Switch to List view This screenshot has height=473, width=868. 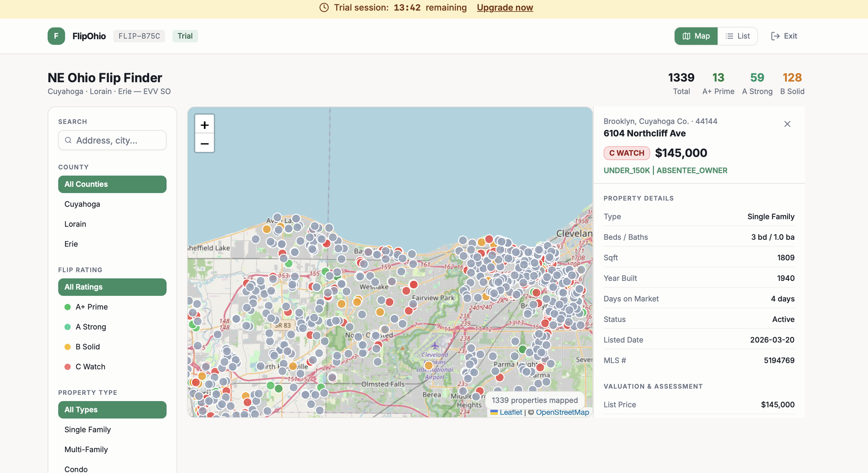[737, 36]
